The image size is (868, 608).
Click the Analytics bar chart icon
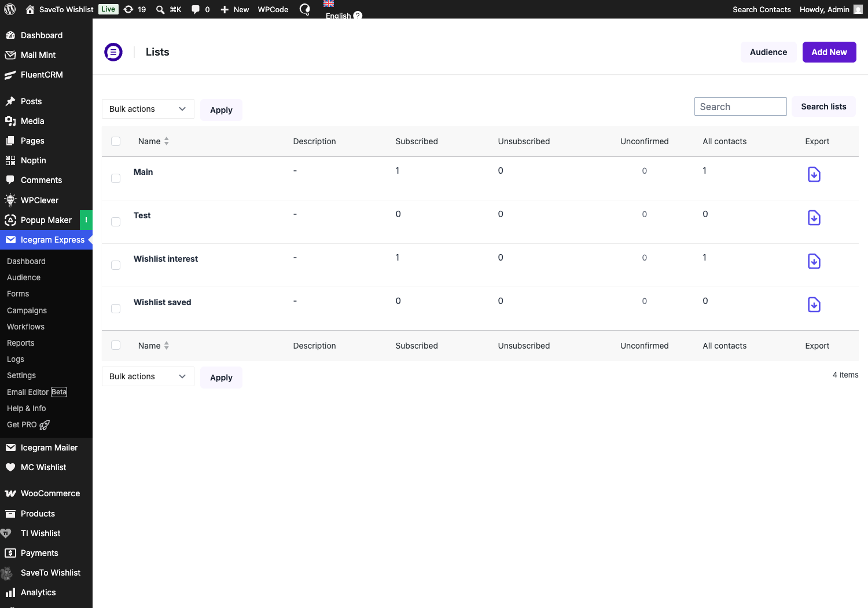click(10, 592)
